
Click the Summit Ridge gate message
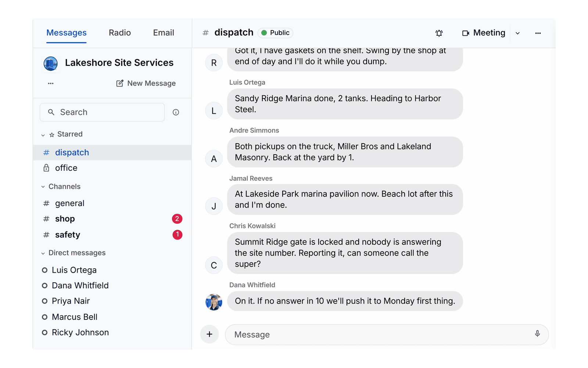(345, 253)
